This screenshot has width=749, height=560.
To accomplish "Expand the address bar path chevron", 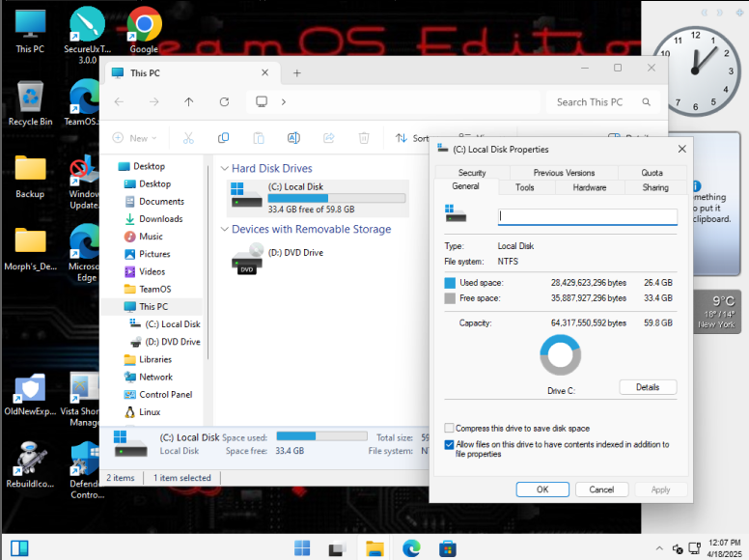I will click(284, 101).
